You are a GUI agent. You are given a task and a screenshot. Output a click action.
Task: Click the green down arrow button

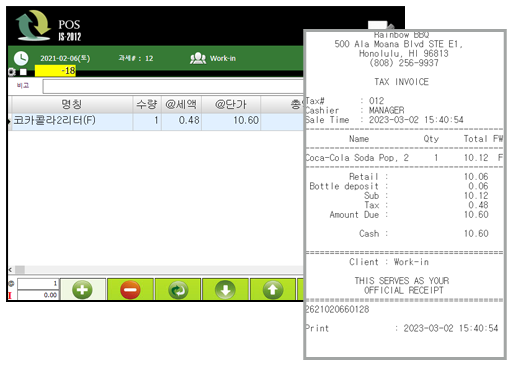coord(225,290)
